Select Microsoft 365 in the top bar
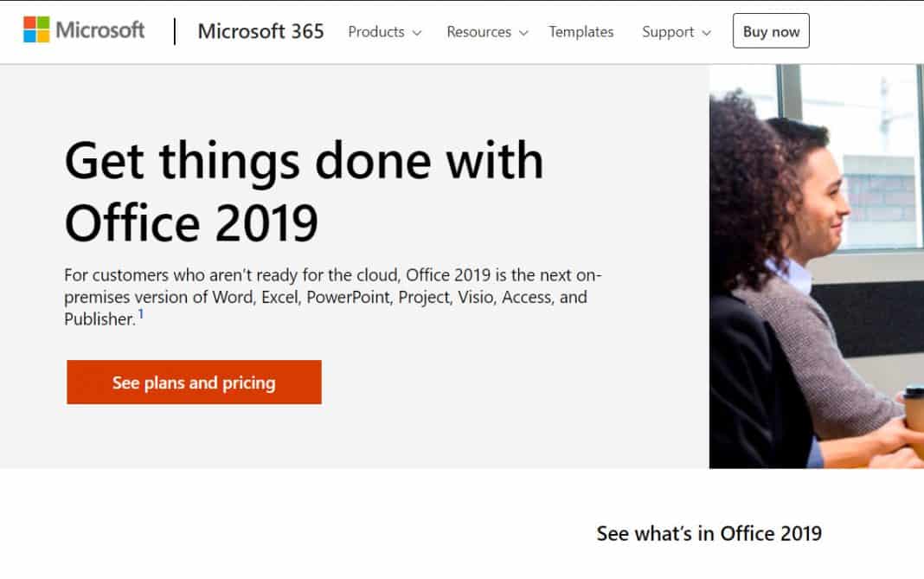Image resolution: width=924 pixels, height=579 pixels. pyautogui.click(x=260, y=31)
